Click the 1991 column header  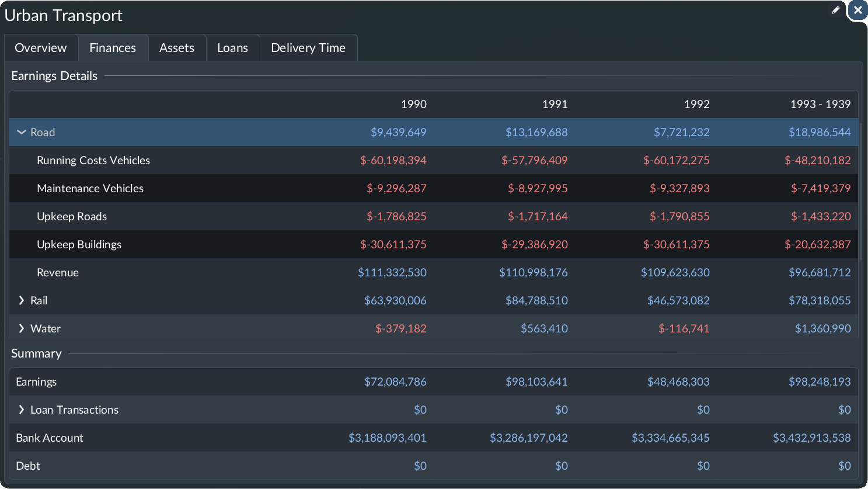(x=555, y=104)
